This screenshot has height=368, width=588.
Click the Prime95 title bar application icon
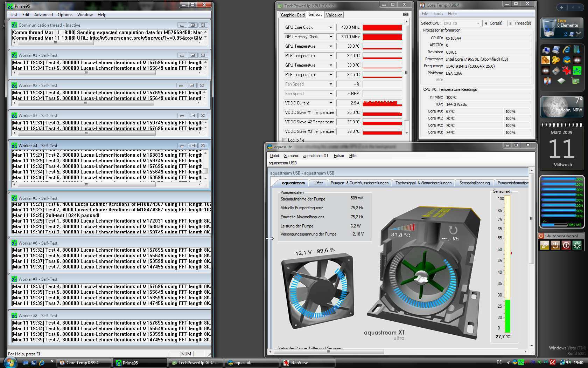(x=10, y=6)
